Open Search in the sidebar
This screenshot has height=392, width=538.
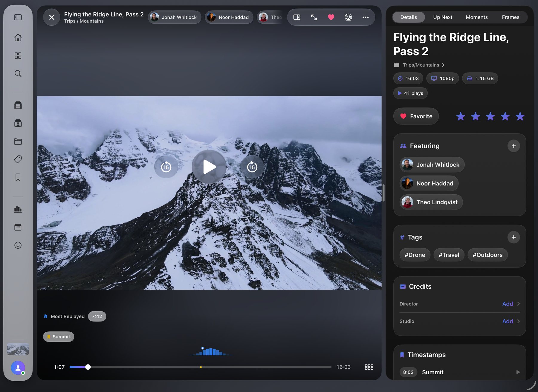(18, 73)
